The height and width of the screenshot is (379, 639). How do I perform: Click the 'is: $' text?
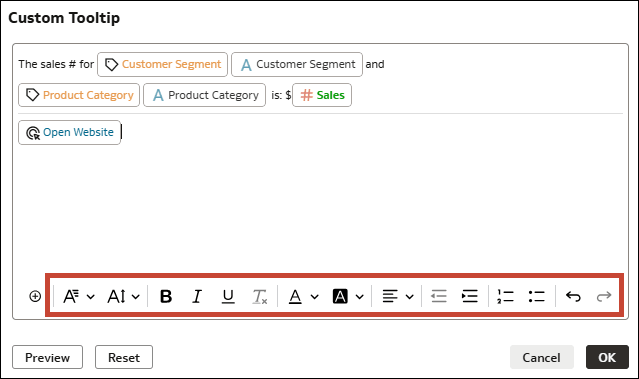[281, 95]
